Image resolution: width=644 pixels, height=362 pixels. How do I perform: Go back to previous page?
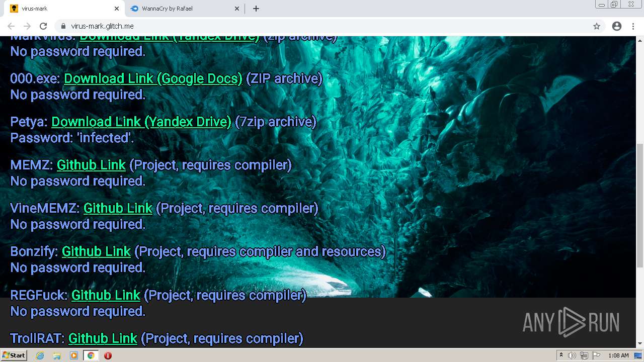pyautogui.click(x=11, y=26)
